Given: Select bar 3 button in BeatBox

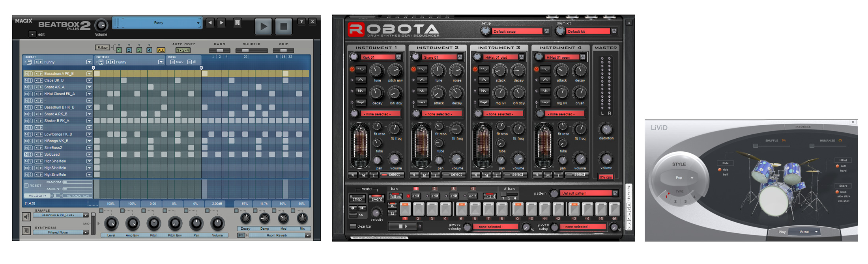Looking at the screenshot, I should coord(139,50).
